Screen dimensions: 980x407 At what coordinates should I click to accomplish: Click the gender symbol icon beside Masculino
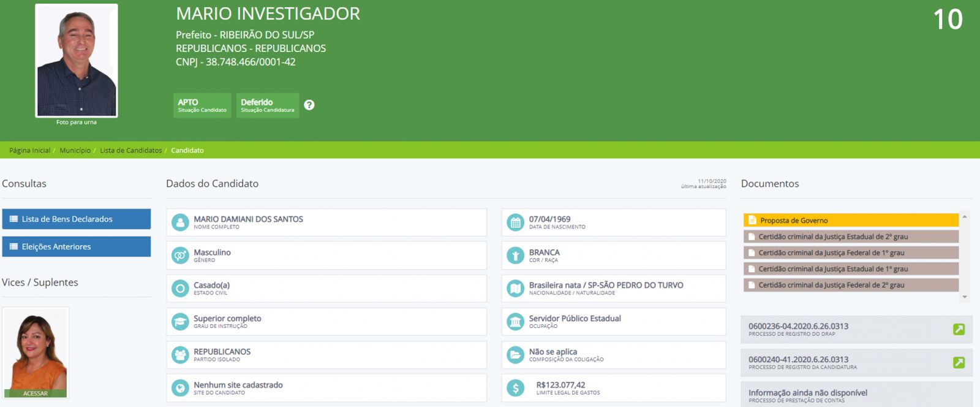[180, 256]
